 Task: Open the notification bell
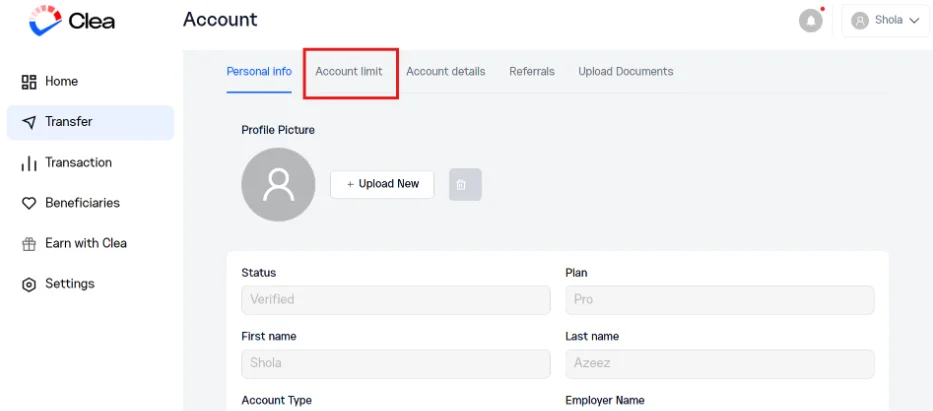click(x=810, y=21)
